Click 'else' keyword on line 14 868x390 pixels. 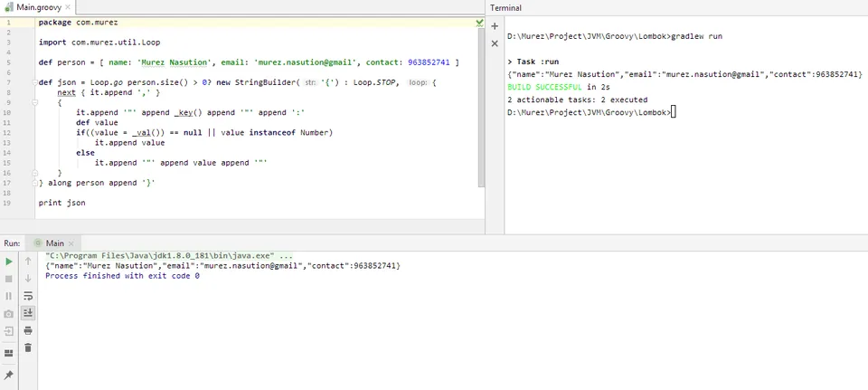(x=85, y=152)
